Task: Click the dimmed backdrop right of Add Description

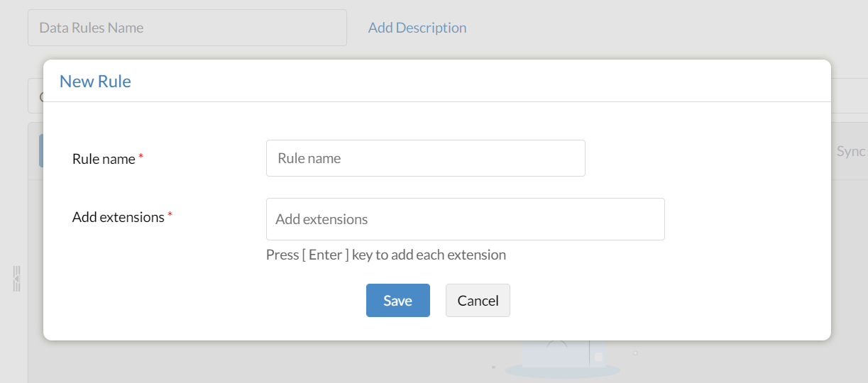Action: pos(639,28)
